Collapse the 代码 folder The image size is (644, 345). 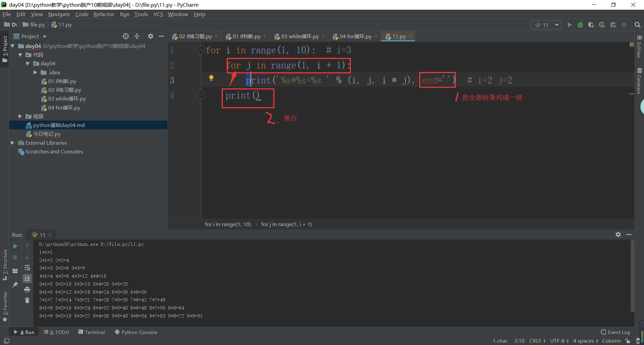[x=20, y=55]
